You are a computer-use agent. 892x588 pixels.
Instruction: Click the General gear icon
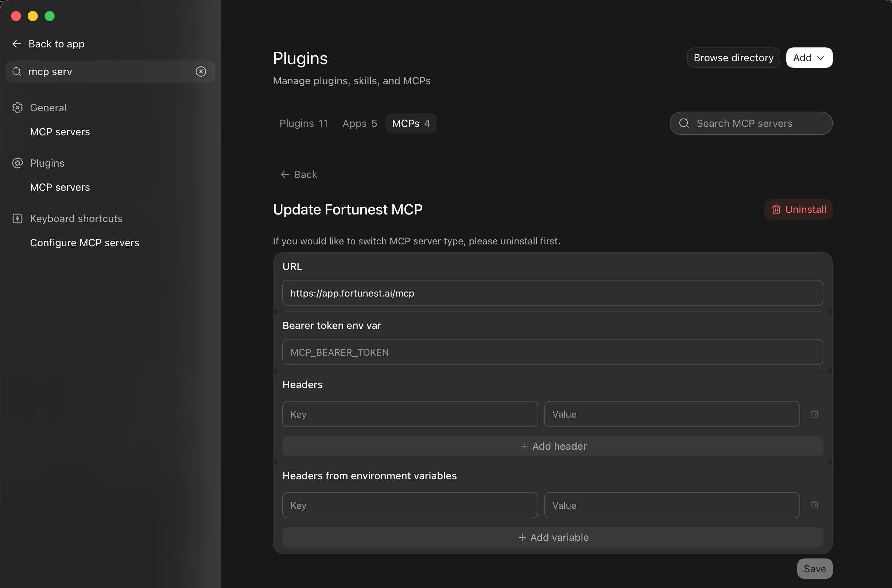(18, 108)
